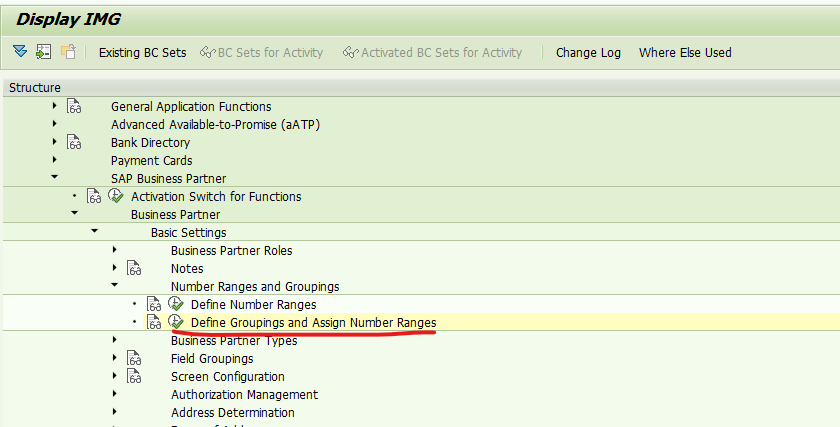Click the position-on-entry toolbar icon
This screenshot has width=840, height=427.
click(x=43, y=51)
